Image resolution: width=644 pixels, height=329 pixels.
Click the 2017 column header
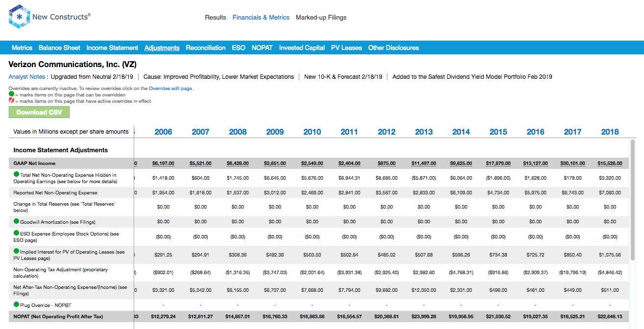tap(572, 132)
